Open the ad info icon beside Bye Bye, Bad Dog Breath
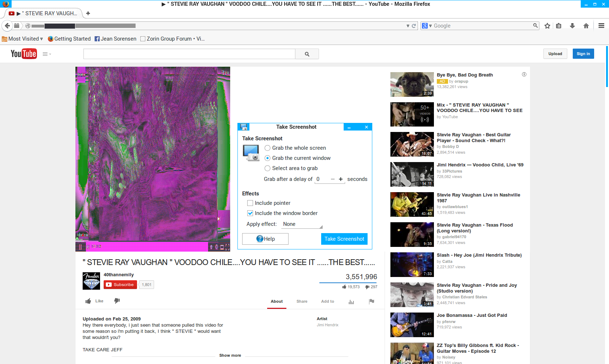The width and height of the screenshot is (609, 364). click(x=524, y=74)
